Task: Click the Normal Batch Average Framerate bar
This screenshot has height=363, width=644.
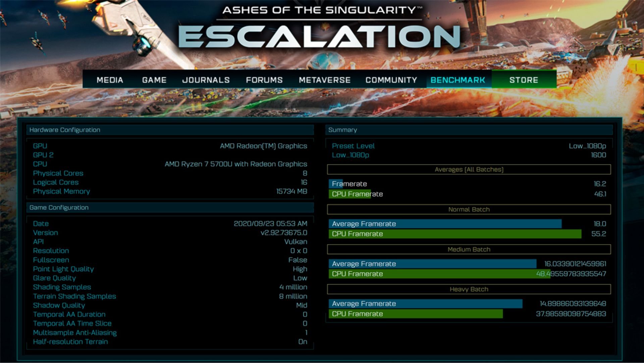Action: click(445, 224)
